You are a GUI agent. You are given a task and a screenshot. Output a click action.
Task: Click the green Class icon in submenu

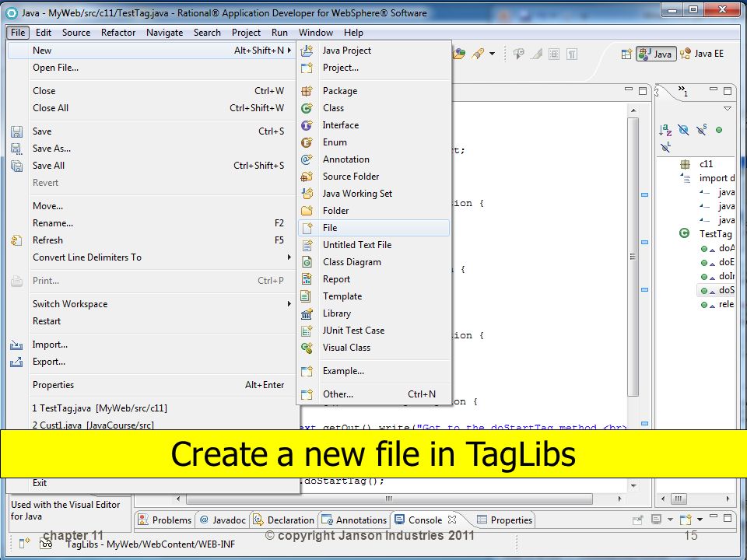tap(307, 108)
